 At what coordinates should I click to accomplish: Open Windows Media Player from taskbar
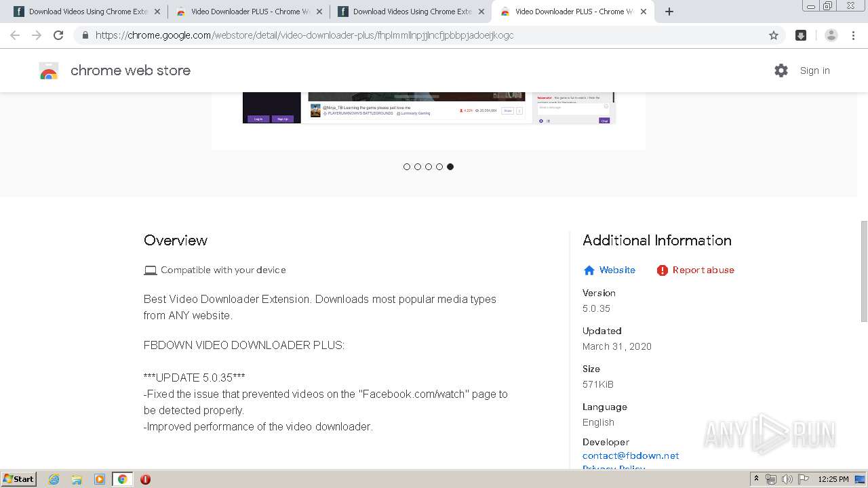[x=100, y=479]
